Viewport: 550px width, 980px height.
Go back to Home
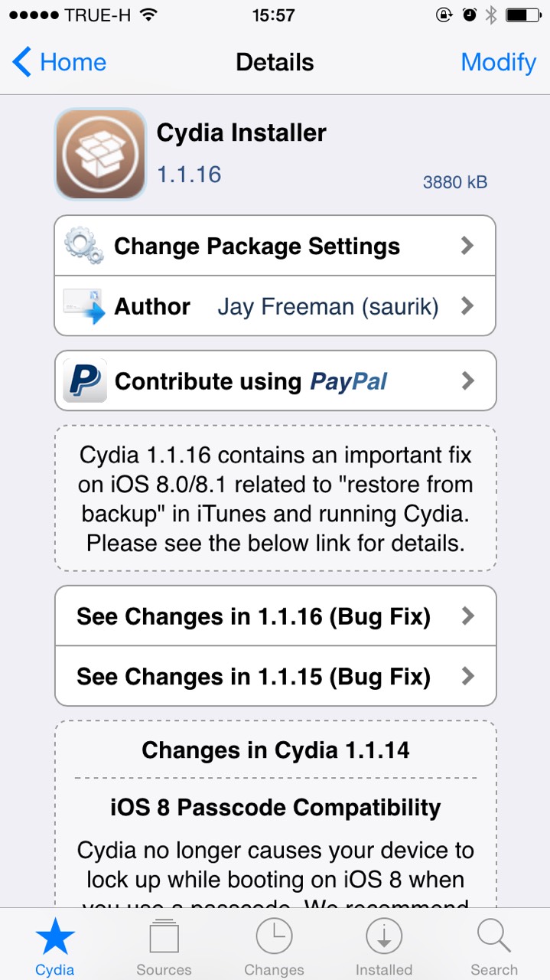[x=60, y=62]
